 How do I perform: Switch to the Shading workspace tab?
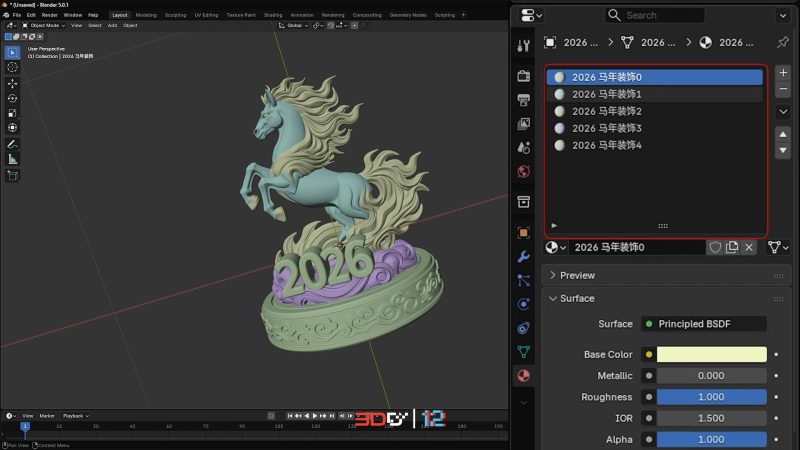pos(271,15)
